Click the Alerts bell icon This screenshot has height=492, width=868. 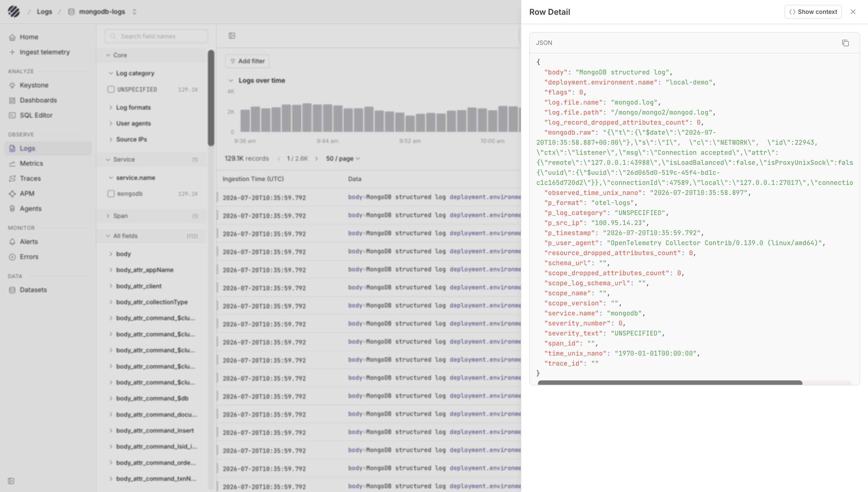click(12, 242)
